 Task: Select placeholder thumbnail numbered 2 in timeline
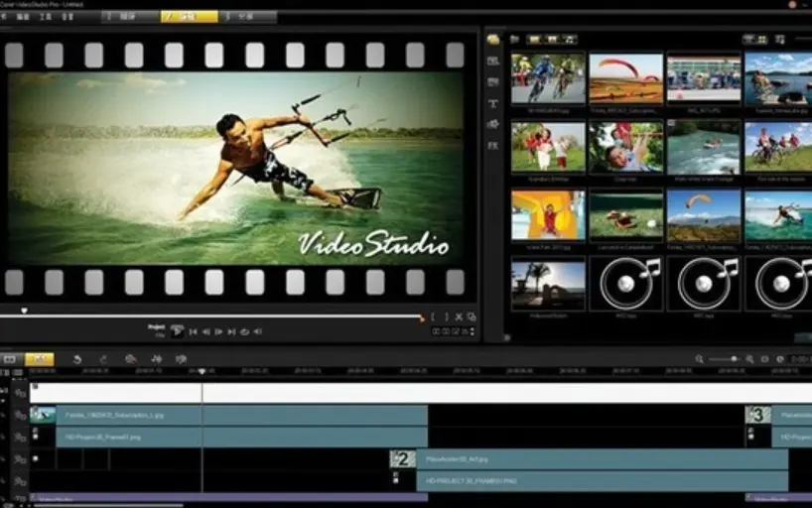point(403,459)
